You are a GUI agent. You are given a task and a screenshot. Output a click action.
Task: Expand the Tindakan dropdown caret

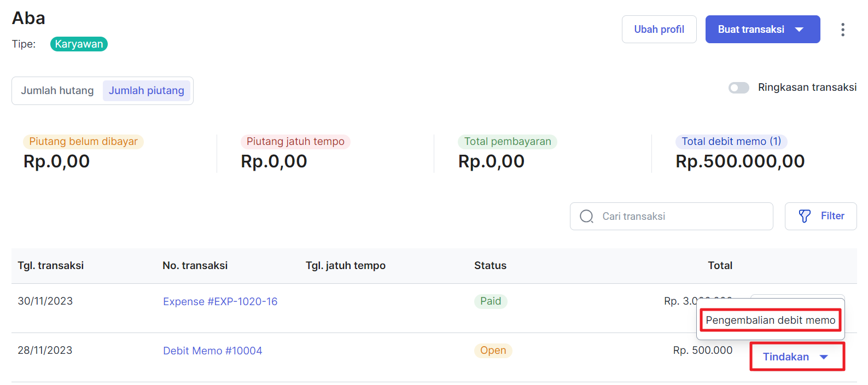(824, 357)
